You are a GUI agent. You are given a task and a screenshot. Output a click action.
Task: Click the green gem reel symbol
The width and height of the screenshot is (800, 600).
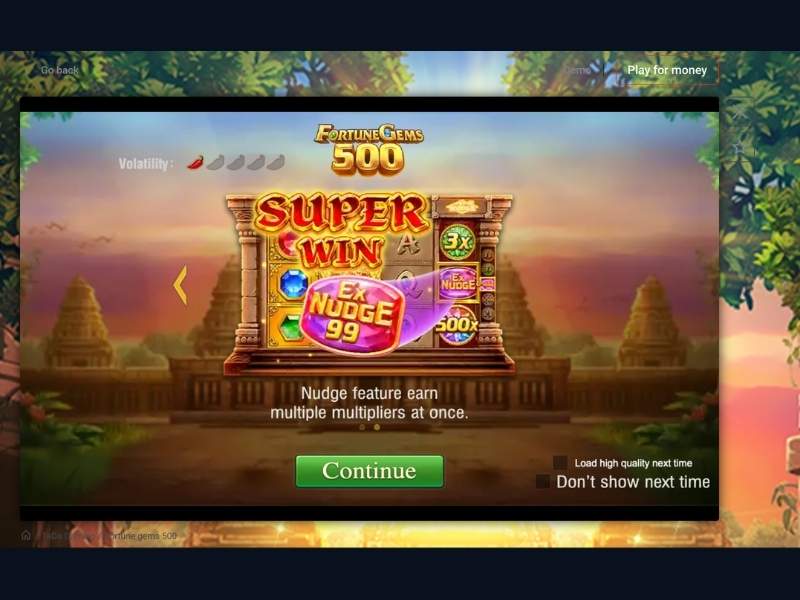[x=291, y=327]
